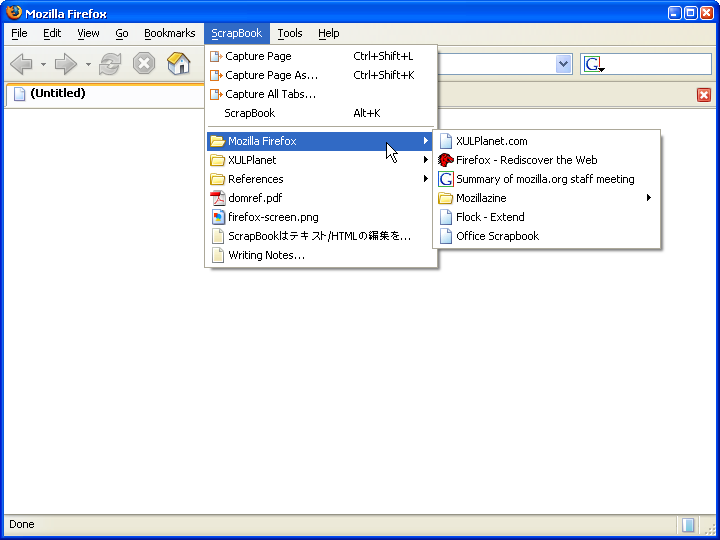
Task: Click the Stop loading icon
Action: [x=144, y=63]
